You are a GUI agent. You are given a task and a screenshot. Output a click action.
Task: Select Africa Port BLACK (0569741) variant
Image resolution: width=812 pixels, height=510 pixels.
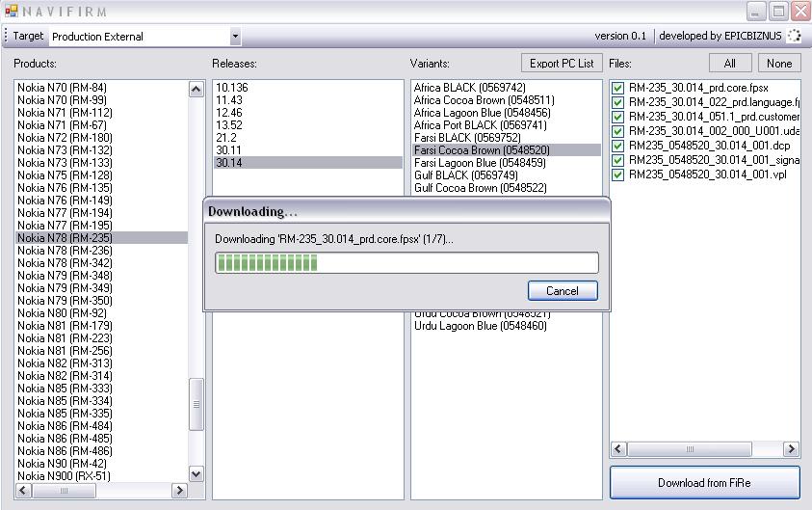point(507,125)
